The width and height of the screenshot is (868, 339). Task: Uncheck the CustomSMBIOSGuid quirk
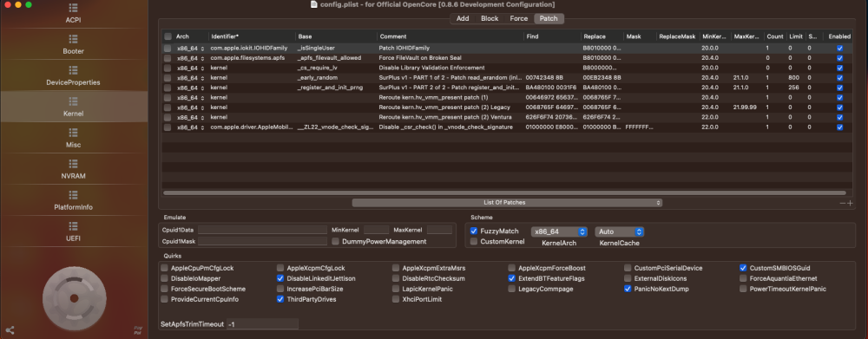pos(743,268)
